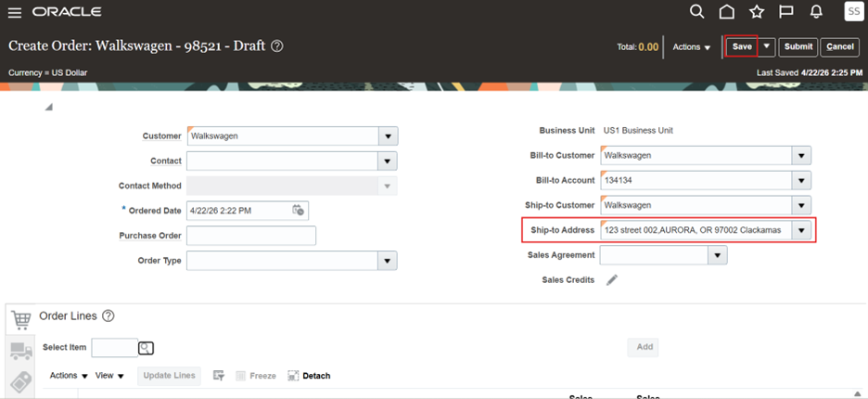Open the hamburger navigation menu
Viewport: 868px width, 399px height.
pos(15,12)
